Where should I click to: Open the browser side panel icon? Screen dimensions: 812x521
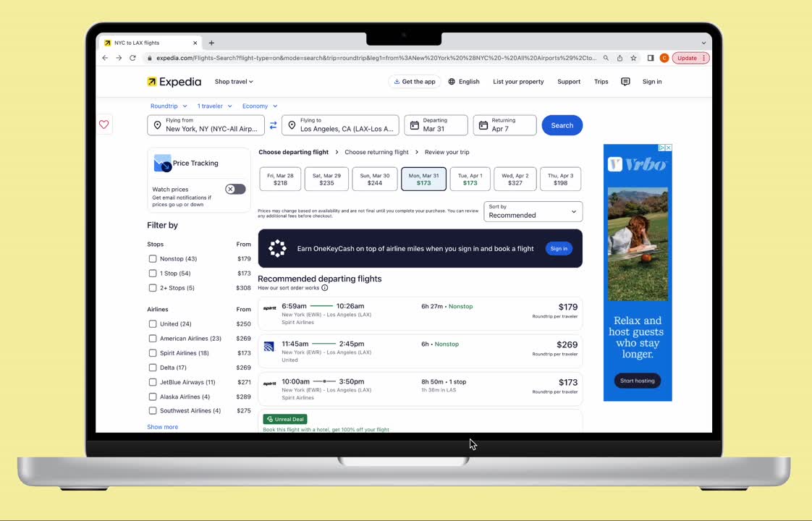click(x=651, y=58)
